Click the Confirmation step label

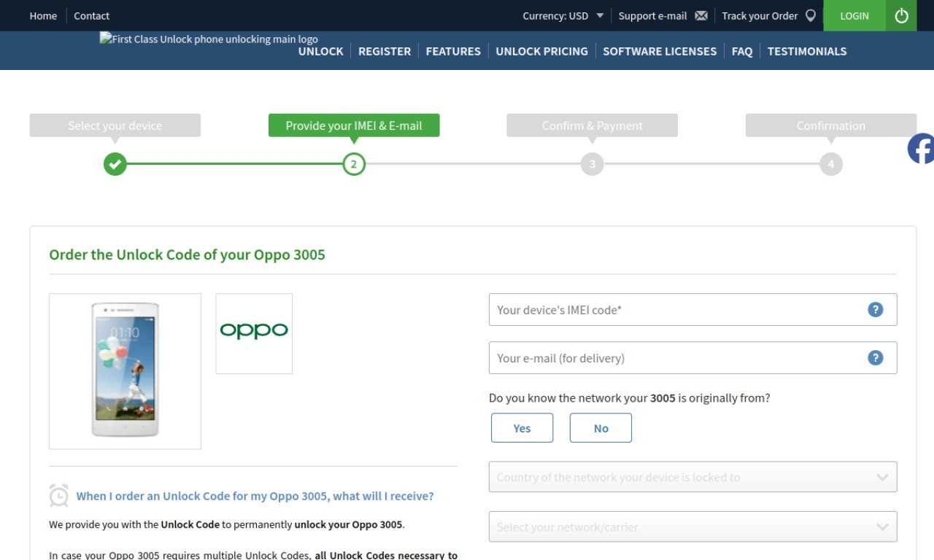tap(830, 125)
